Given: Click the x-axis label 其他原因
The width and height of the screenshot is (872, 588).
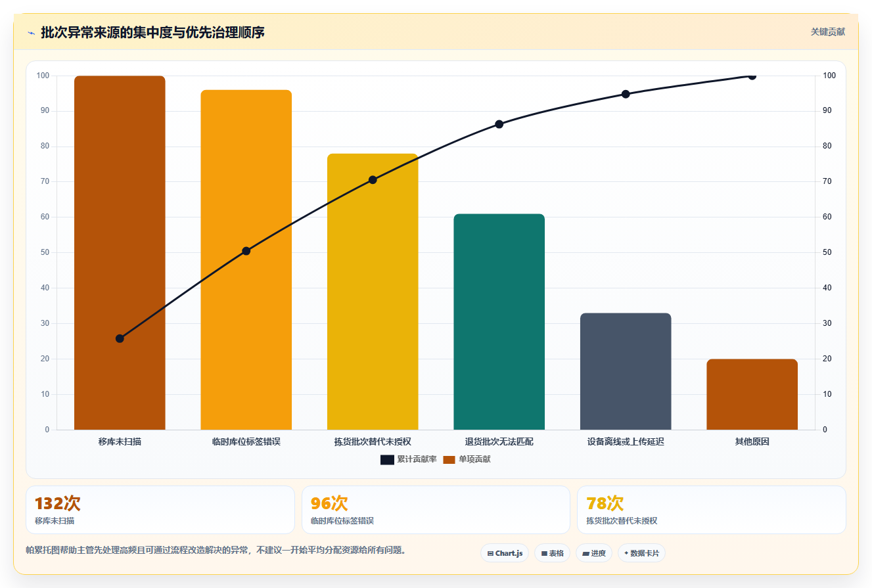Looking at the screenshot, I should (x=752, y=441).
